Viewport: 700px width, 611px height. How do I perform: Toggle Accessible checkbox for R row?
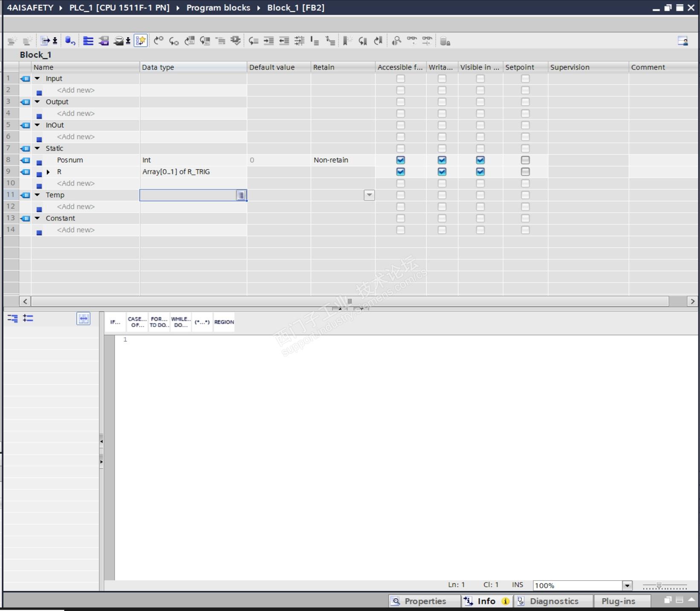coord(400,172)
